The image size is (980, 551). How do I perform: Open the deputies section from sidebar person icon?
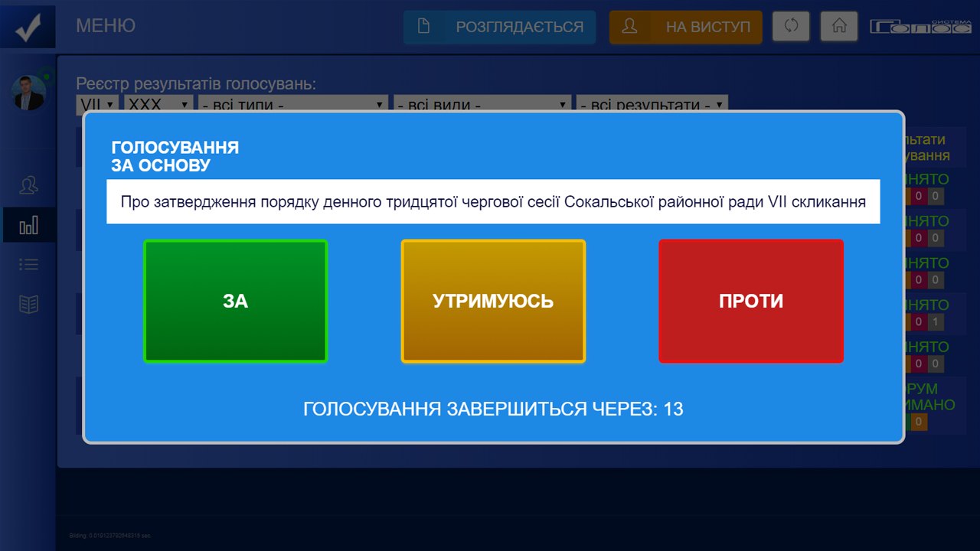(29, 185)
